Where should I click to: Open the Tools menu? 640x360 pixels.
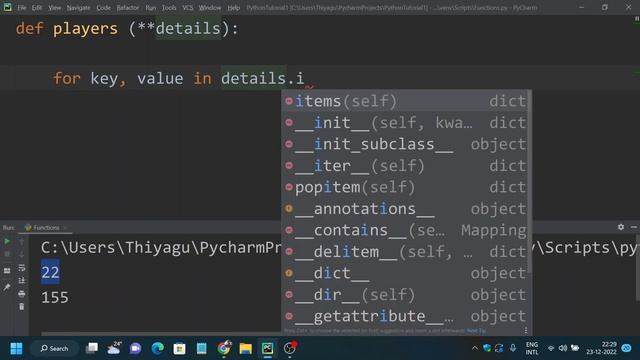pyautogui.click(x=169, y=8)
